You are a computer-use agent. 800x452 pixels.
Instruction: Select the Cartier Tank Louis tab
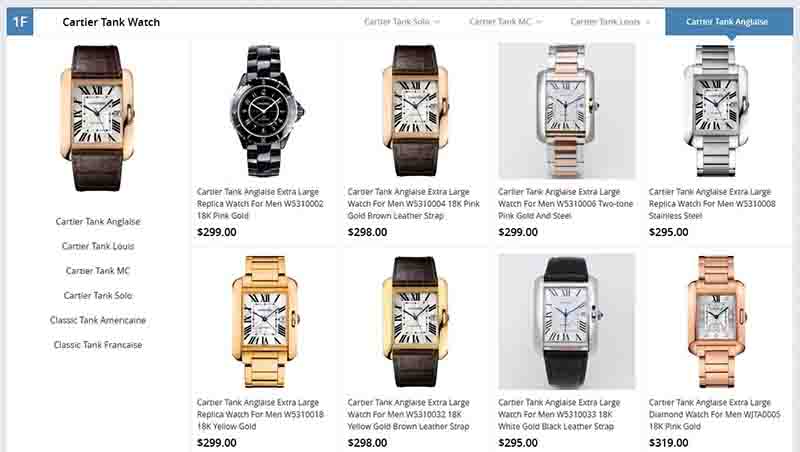[605, 21]
